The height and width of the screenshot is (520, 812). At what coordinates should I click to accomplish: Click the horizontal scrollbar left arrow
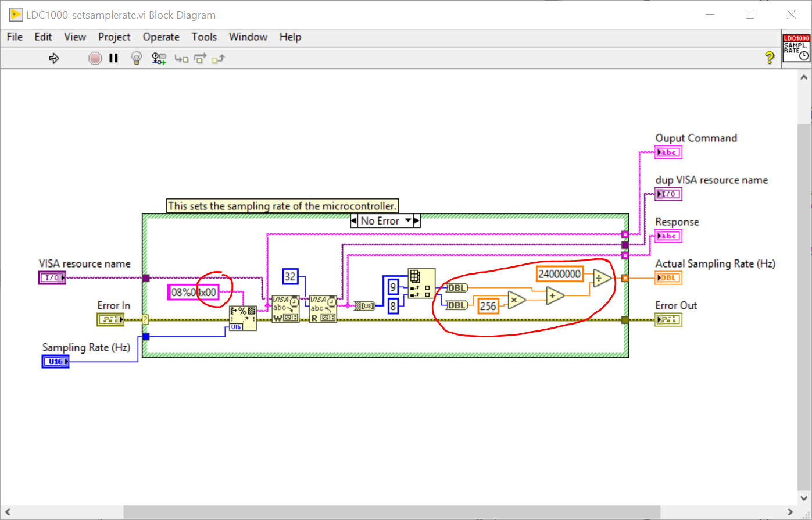[x=8, y=512]
